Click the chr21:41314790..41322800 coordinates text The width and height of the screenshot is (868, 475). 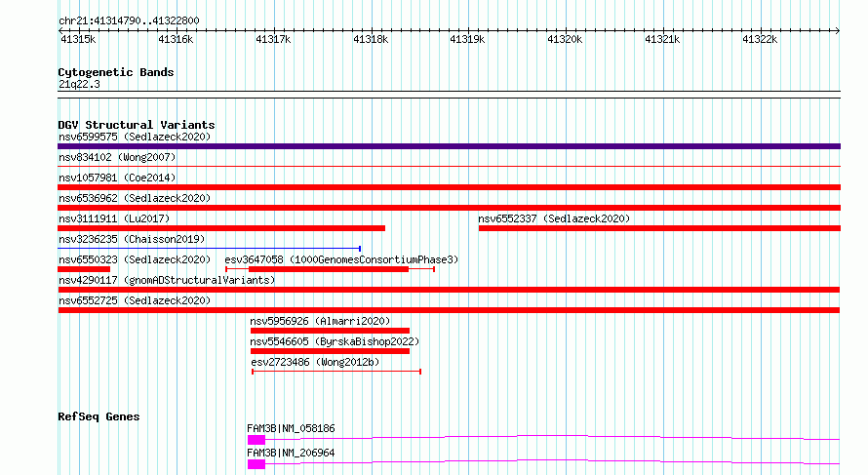point(129,20)
